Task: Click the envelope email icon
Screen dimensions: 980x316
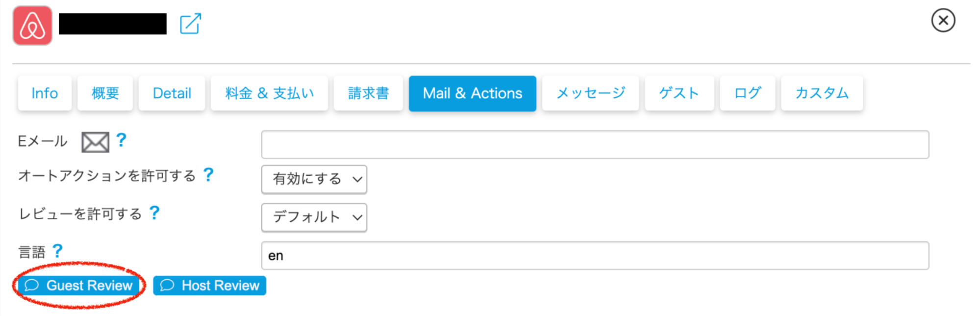Action: (95, 142)
